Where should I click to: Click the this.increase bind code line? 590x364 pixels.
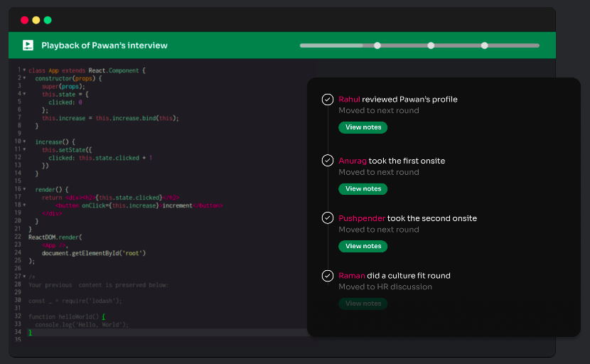click(x=110, y=118)
